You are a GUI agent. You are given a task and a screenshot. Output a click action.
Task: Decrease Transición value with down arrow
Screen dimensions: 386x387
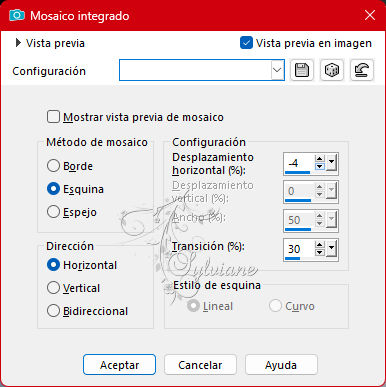[320, 252]
